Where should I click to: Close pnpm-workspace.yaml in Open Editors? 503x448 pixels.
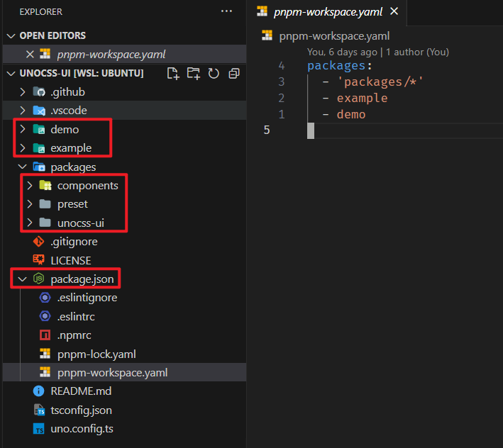(30, 54)
